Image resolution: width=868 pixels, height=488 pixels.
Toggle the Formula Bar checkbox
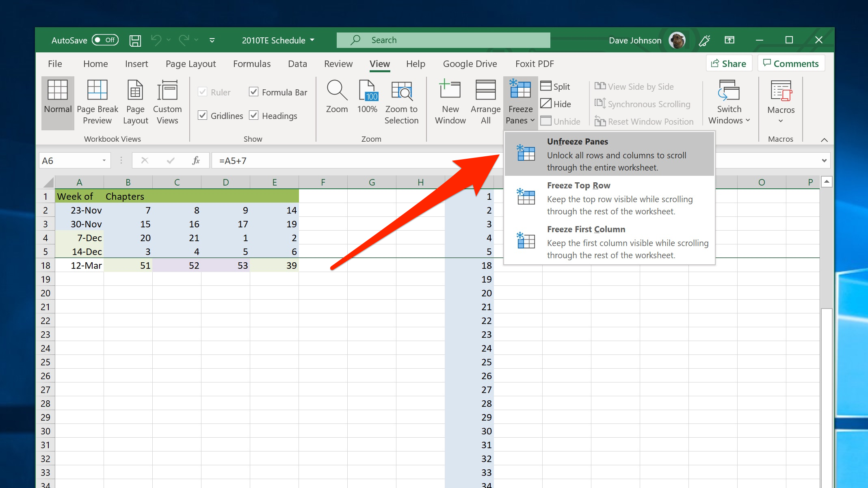coord(254,92)
